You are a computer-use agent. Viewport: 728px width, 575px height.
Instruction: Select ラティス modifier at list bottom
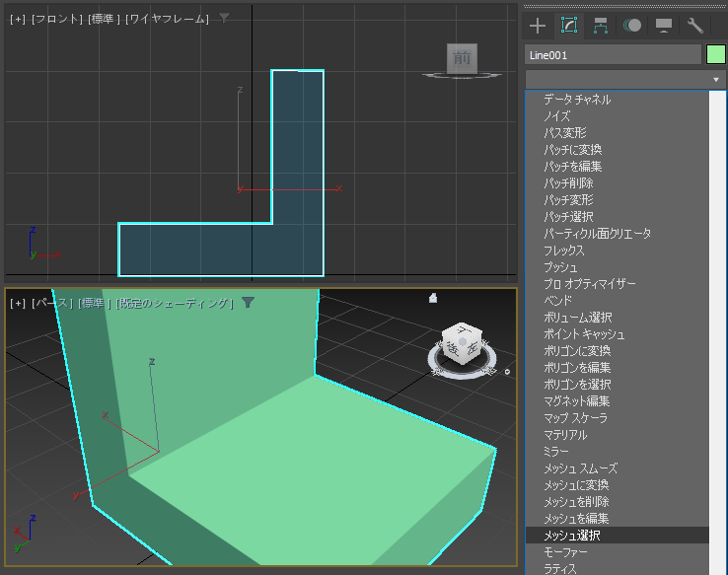618,568
